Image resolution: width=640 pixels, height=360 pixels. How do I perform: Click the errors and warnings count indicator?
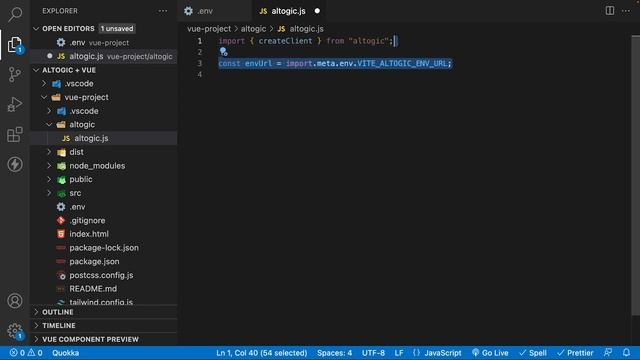26,353
